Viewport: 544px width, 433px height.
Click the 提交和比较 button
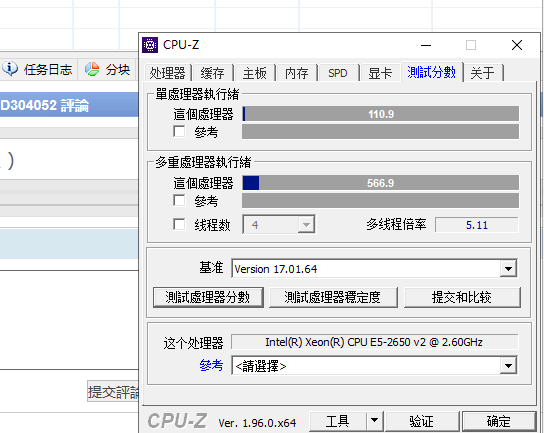click(x=462, y=297)
